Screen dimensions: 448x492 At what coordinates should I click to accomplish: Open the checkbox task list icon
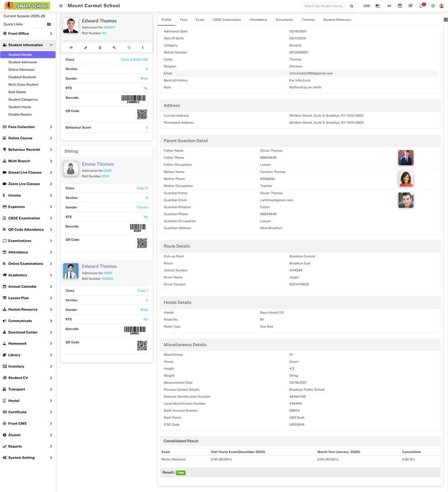pyautogui.click(x=411, y=6)
